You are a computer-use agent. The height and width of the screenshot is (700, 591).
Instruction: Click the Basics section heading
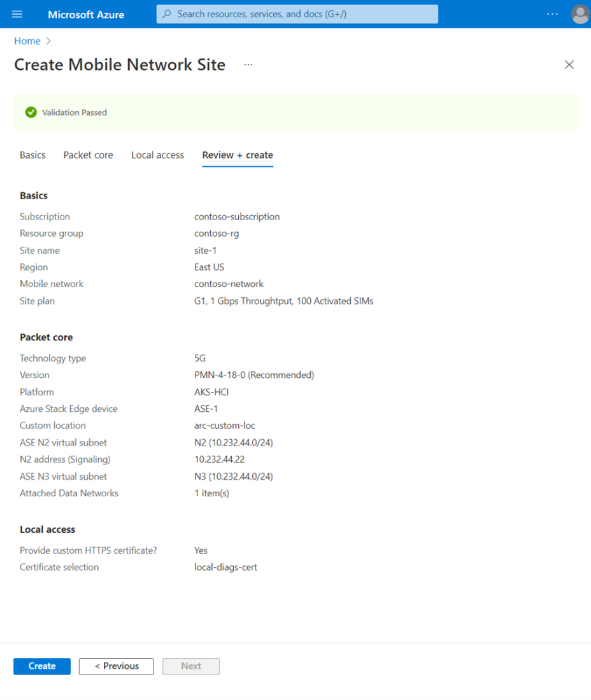[34, 196]
